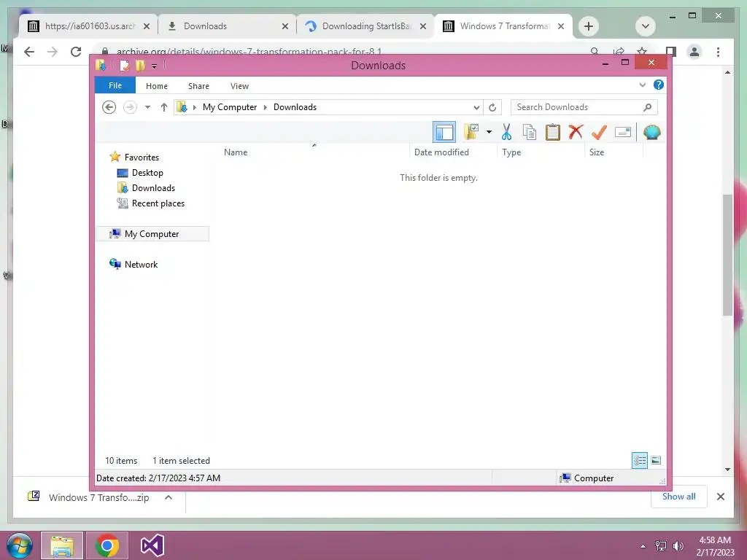Screen dimensions: 747x560
Task: Click the Copy icon in toolbar
Action: tap(530, 132)
